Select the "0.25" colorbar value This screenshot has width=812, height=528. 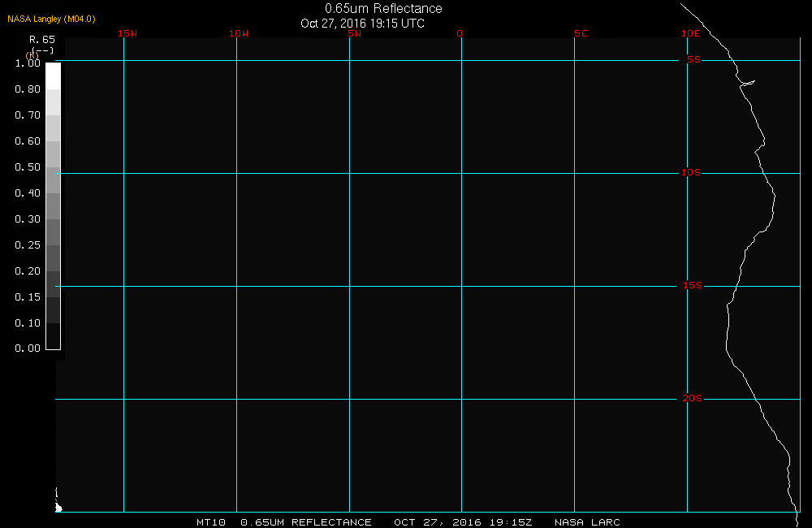[x=28, y=245]
